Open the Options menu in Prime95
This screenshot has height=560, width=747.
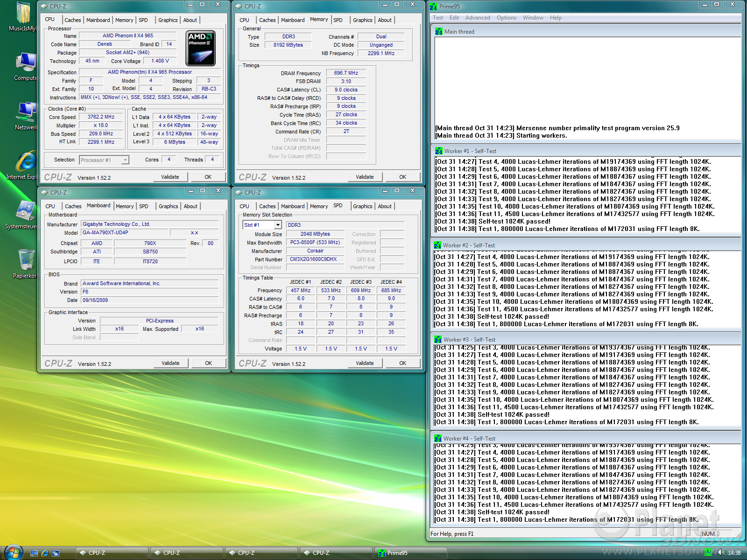506,18
